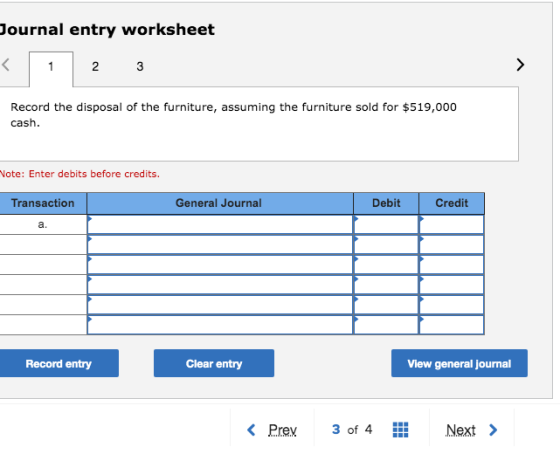Image resolution: width=560 pixels, height=454 pixels.
Task: Click Clear entry button
Action: click(x=214, y=363)
